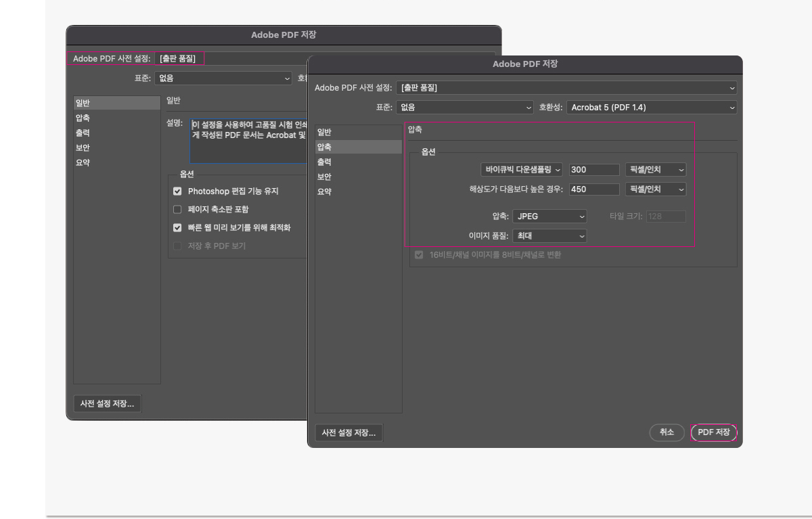The width and height of the screenshot is (812, 519).
Task: Open the first 픽셀/인치 unit dropdown
Action: coord(655,169)
